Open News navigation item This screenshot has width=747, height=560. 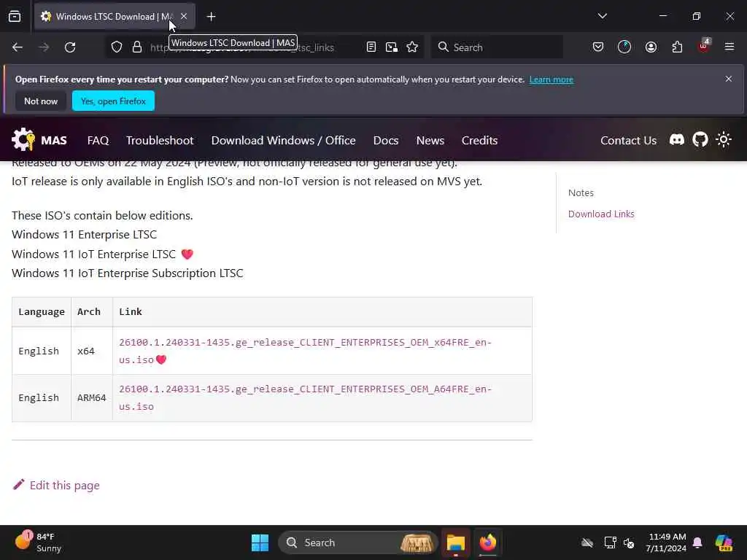point(430,141)
